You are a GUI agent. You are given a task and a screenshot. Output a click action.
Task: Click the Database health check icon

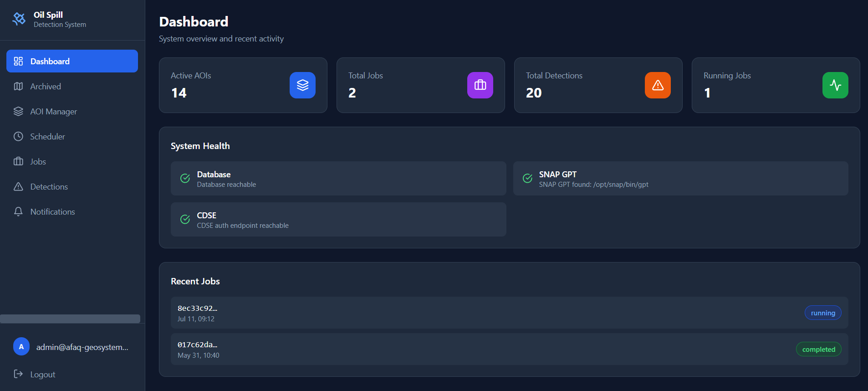(x=185, y=178)
